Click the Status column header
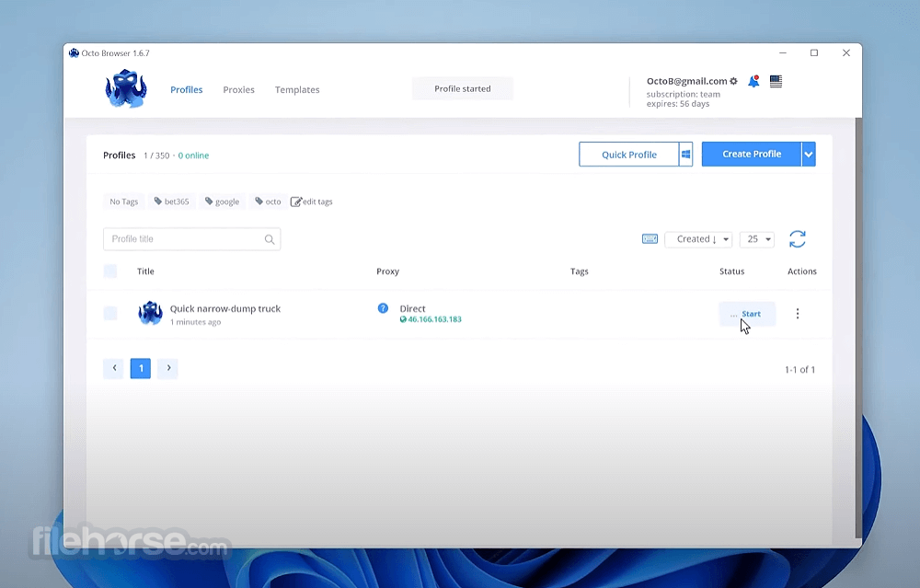The width and height of the screenshot is (920, 588). pos(731,271)
